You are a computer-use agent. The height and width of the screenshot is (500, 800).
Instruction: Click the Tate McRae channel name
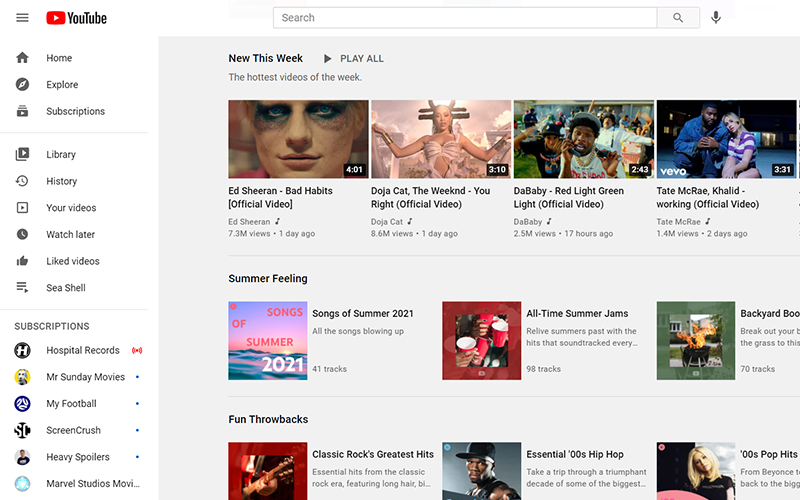(x=678, y=221)
